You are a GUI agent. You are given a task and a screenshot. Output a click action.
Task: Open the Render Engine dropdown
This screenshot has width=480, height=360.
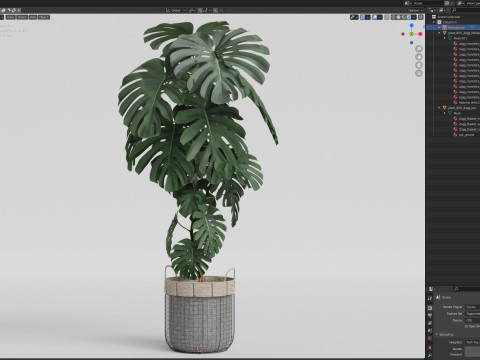pyautogui.click(x=473, y=307)
